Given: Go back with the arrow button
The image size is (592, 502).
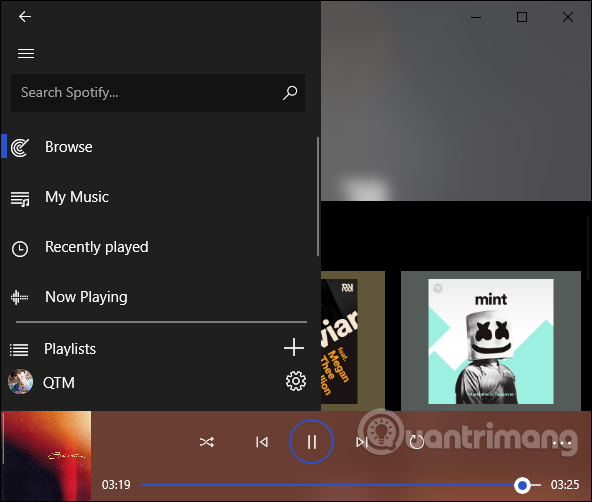Looking at the screenshot, I should [25, 17].
